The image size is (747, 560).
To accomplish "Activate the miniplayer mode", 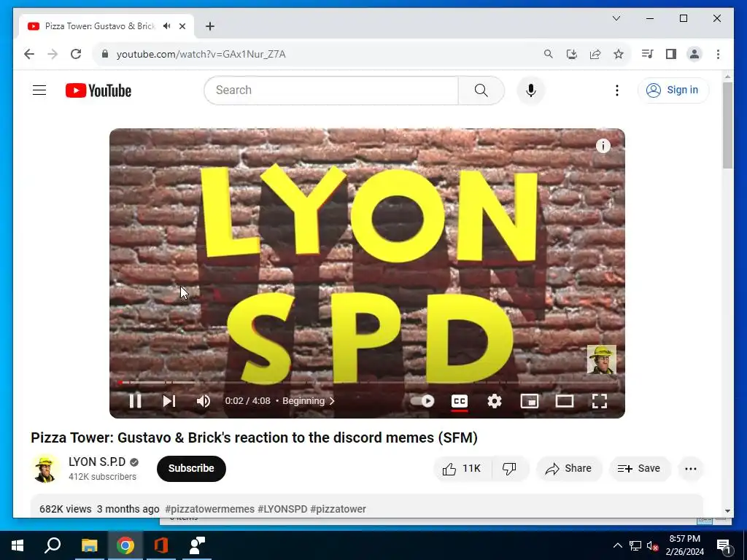I will [x=530, y=401].
